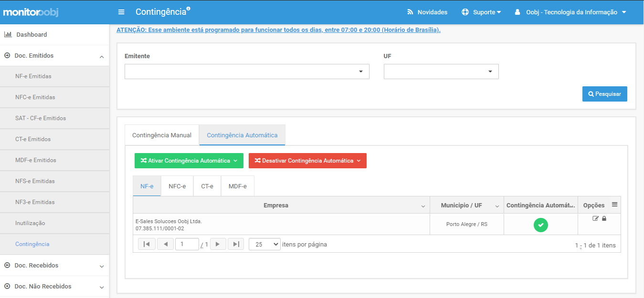Open SAT - CF-e Emitidos in sidebar

54,118
